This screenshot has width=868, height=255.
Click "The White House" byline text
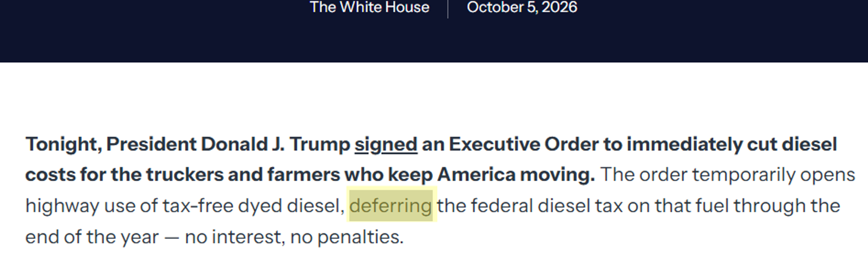click(370, 7)
